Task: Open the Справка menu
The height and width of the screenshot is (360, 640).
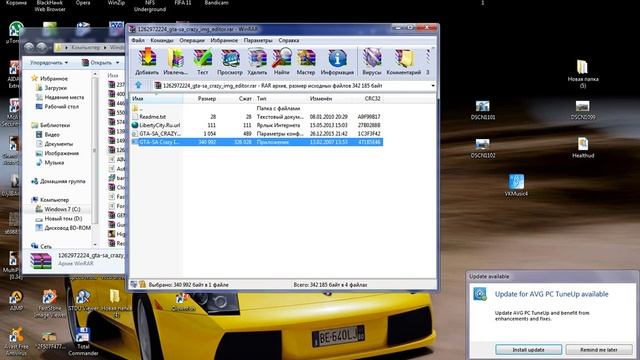Action: pyautogui.click(x=289, y=40)
